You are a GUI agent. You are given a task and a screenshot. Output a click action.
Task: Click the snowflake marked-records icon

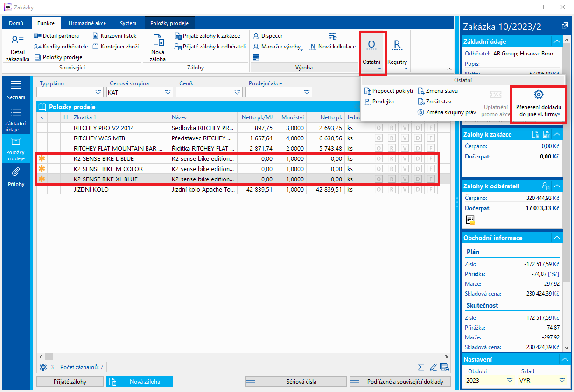pos(43,367)
